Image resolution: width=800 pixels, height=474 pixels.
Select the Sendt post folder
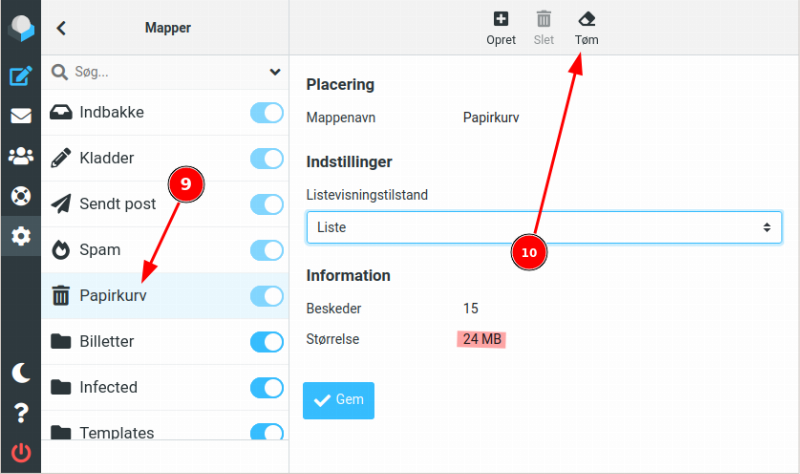click(x=118, y=204)
